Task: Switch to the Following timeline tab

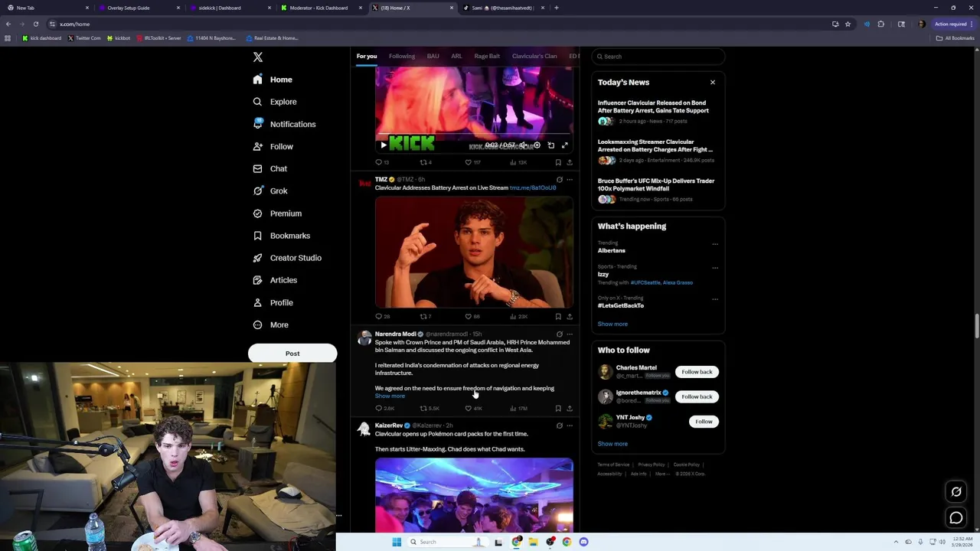Action: tap(401, 56)
